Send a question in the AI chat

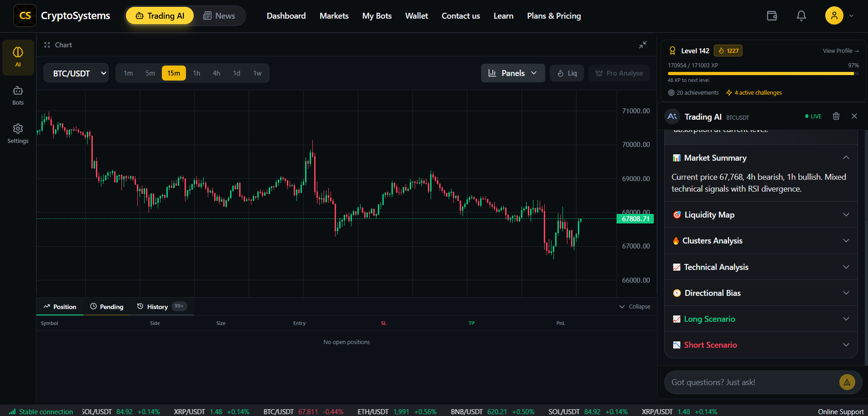847,382
